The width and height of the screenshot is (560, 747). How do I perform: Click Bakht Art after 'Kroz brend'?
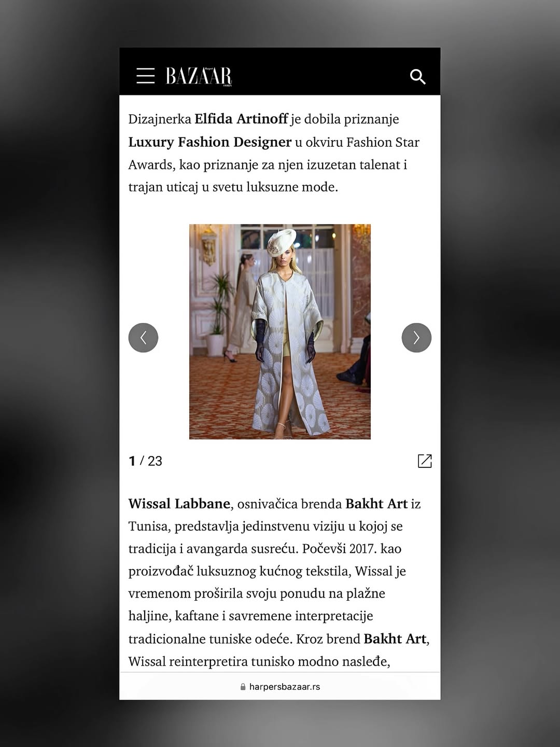pos(395,639)
